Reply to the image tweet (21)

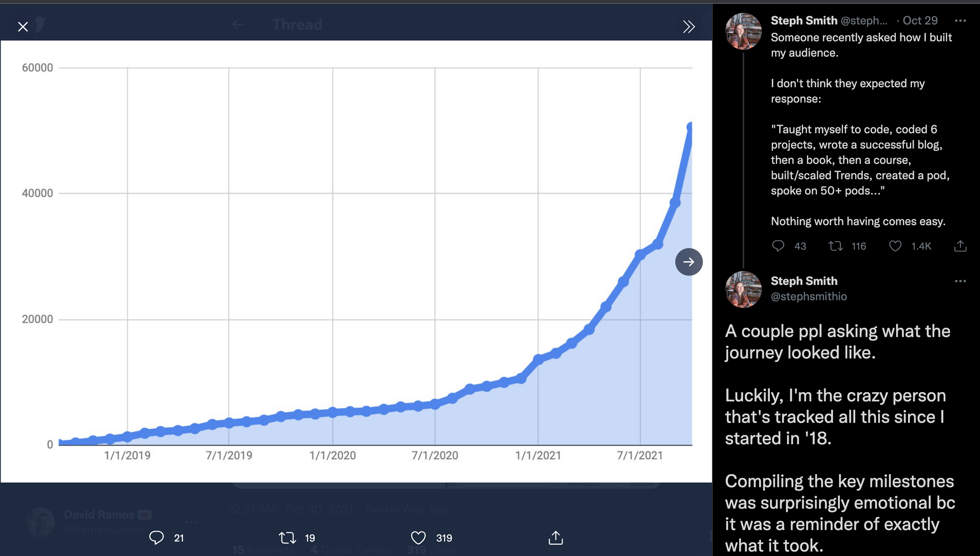156,538
